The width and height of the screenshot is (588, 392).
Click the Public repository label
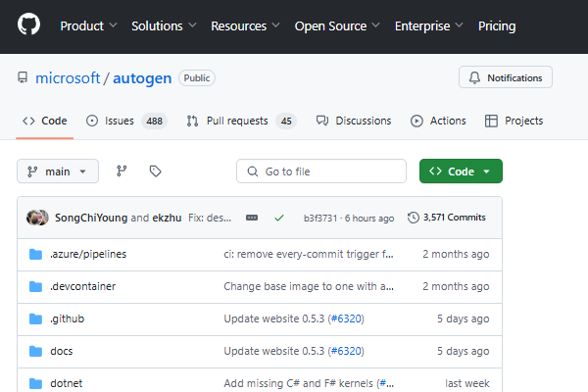(x=197, y=78)
